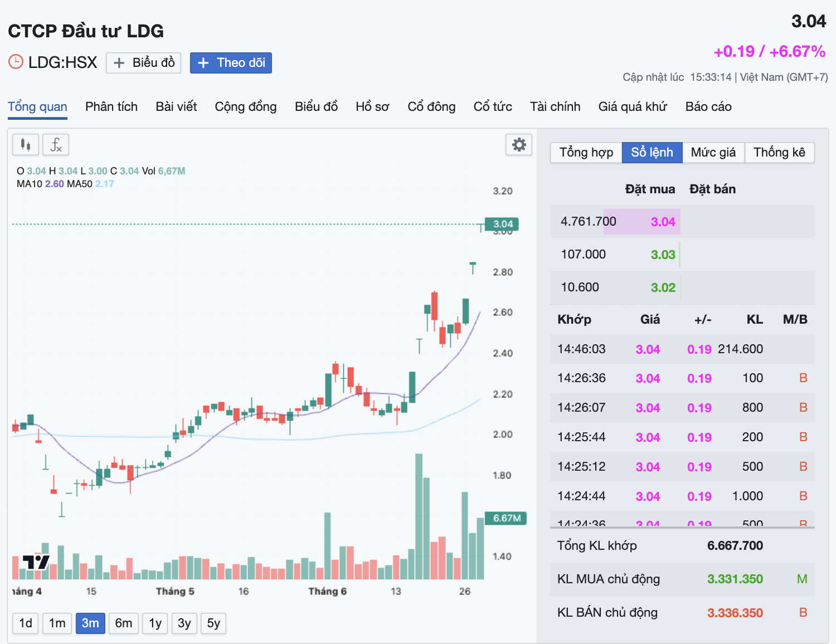This screenshot has width=836, height=644.
Task: Open chart settings gear icon
Action: coord(519,145)
